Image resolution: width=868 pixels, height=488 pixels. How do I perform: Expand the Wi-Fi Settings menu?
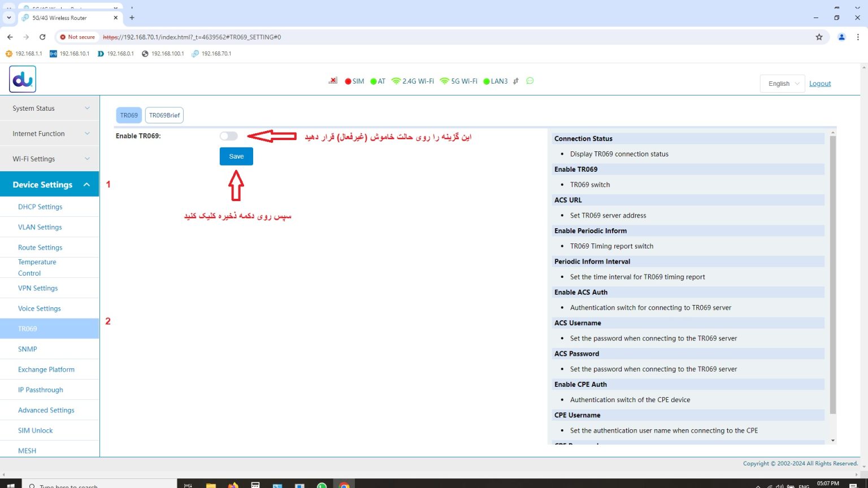tap(50, 159)
